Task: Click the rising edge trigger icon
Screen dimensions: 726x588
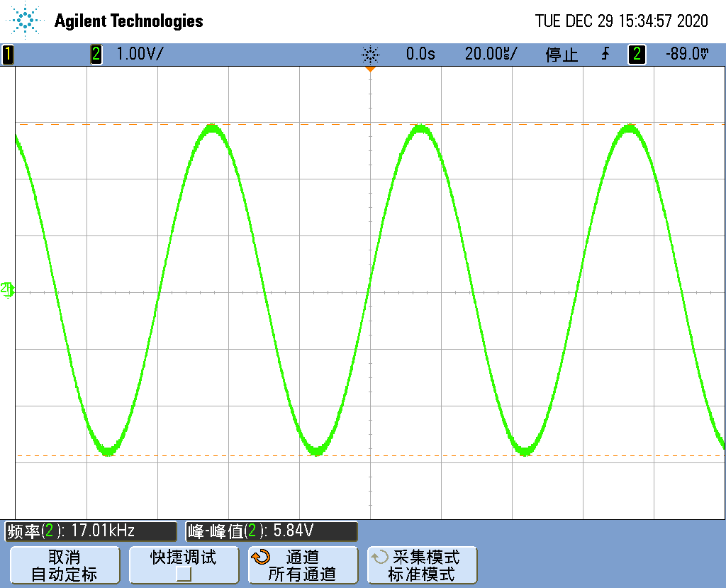Action: click(x=605, y=54)
